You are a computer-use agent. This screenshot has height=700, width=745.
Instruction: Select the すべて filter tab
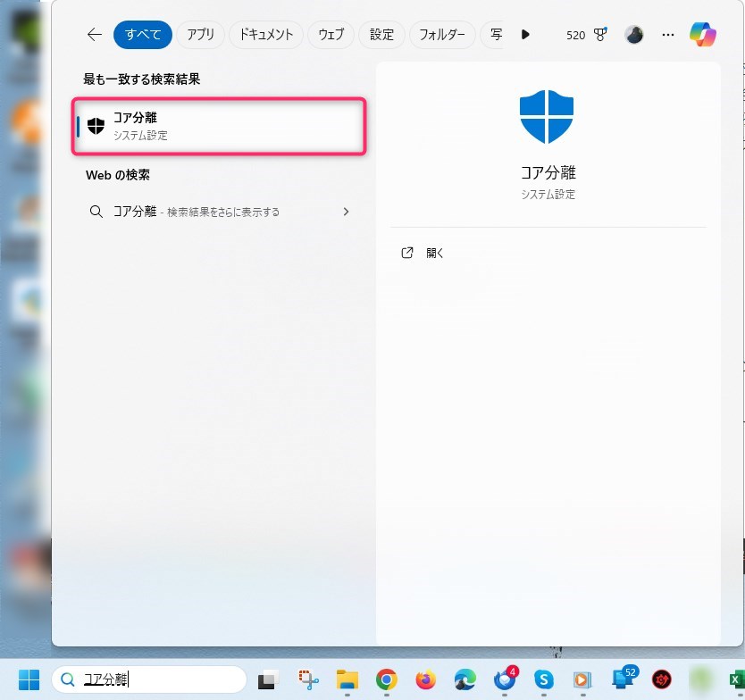[143, 35]
